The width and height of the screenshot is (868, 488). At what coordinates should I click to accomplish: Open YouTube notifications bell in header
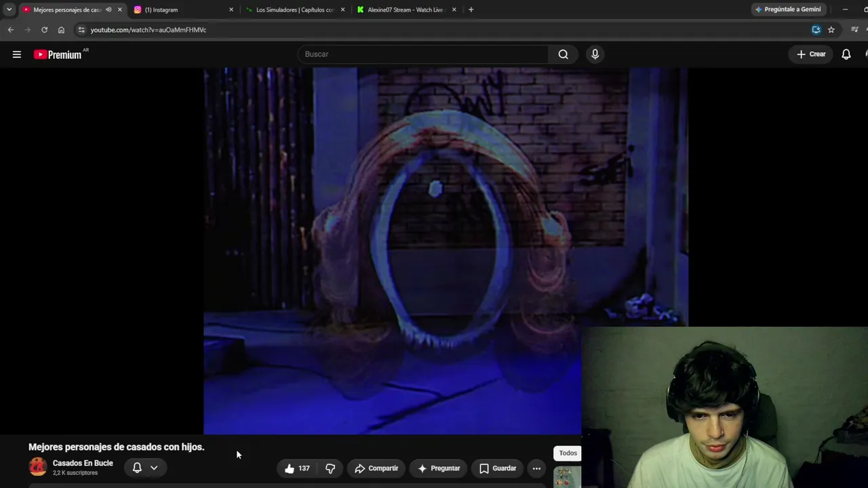click(x=846, y=54)
